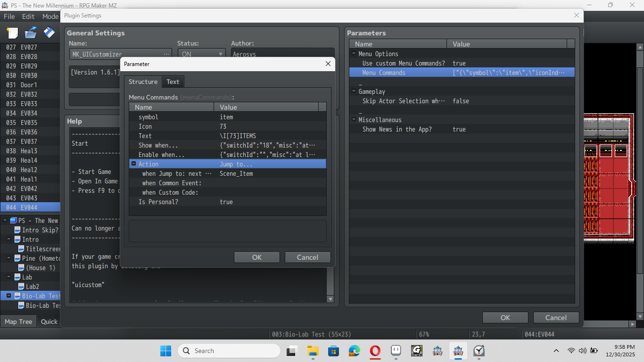Open the Gdevelop 'G' taskbar app
644x362 pixels.
[x=416, y=351]
